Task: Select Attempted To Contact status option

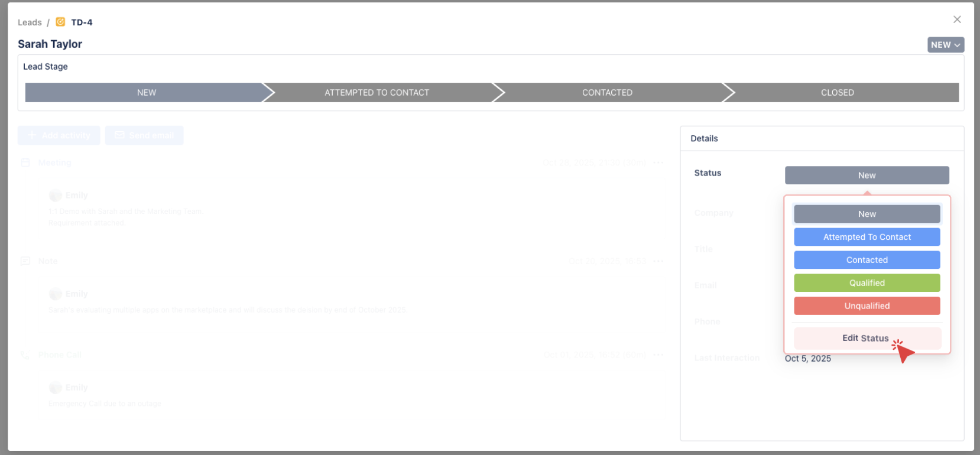Action: tap(867, 237)
